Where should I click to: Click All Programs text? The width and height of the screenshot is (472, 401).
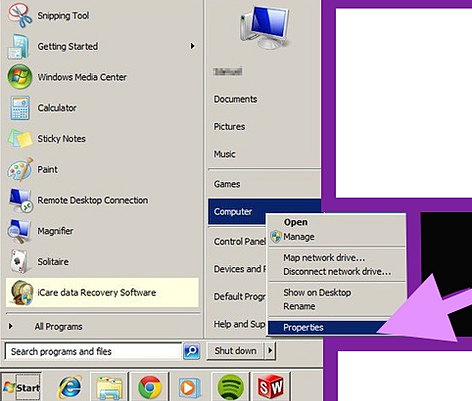(x=58, y=327)
